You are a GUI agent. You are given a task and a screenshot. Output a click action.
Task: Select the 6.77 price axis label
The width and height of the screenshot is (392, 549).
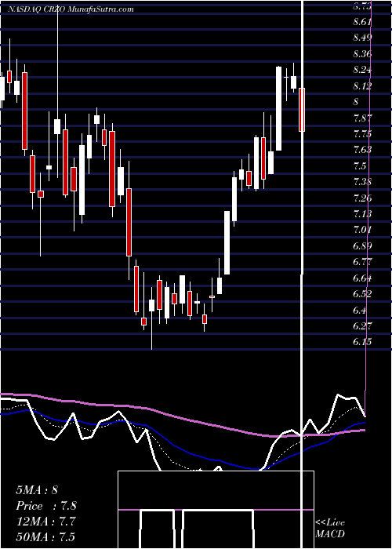click(362, 262)
